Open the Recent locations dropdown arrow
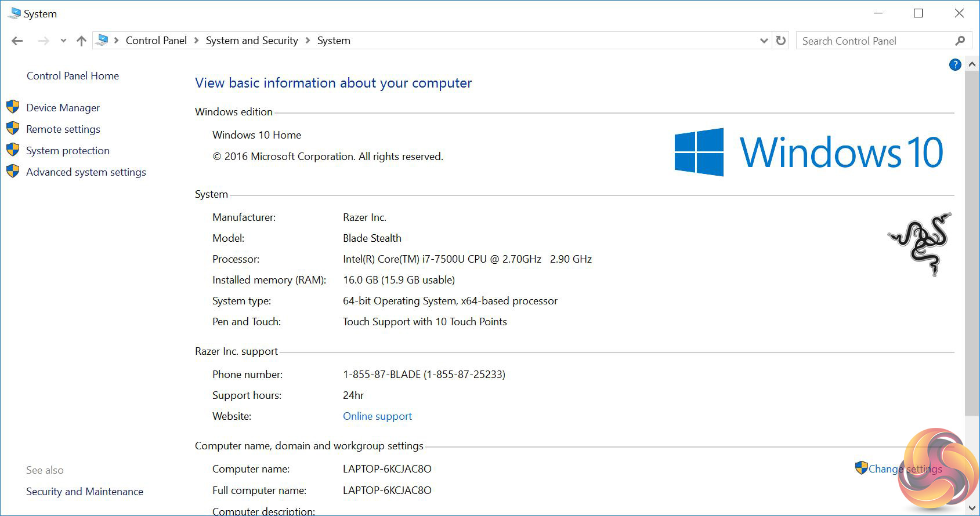The height and width of the screenshot is (516, 980). 63,41
